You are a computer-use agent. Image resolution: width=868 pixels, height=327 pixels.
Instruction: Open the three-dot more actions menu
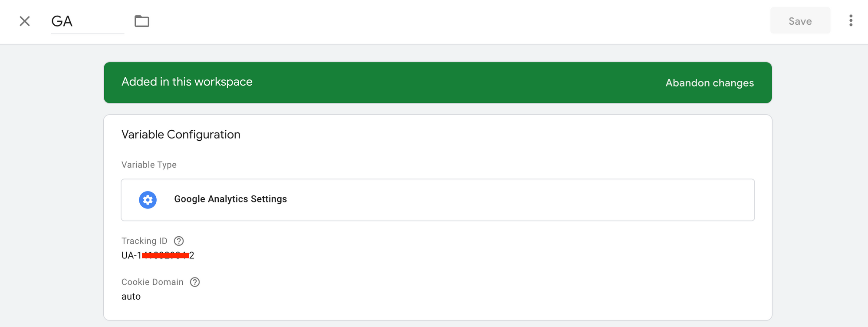click(x=851, y=21)
